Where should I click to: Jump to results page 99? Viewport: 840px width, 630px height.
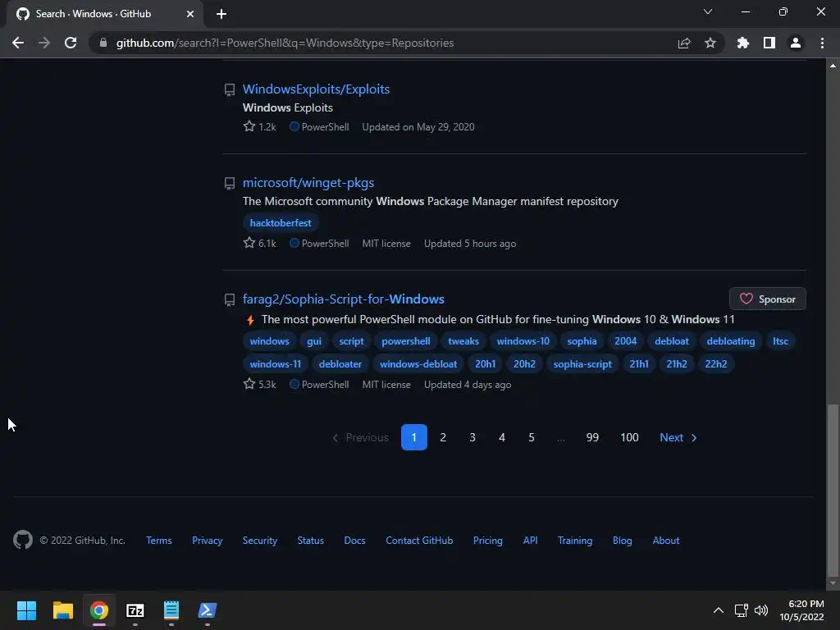pos(592,437)
